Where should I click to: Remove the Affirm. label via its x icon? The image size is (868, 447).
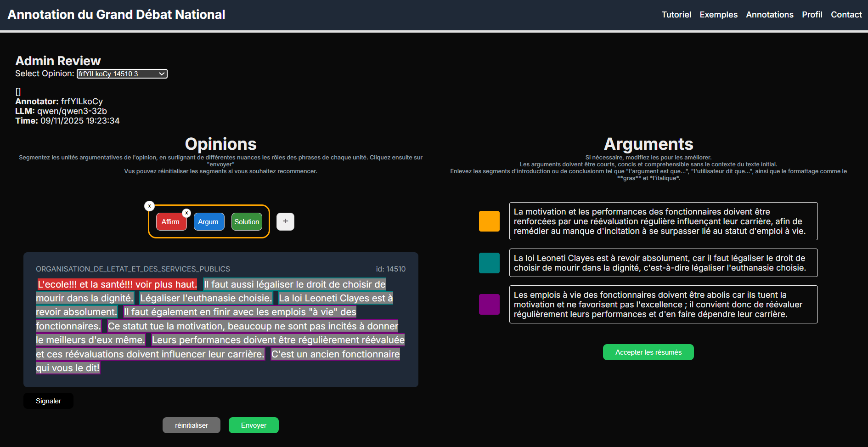(x=186, y=213)
